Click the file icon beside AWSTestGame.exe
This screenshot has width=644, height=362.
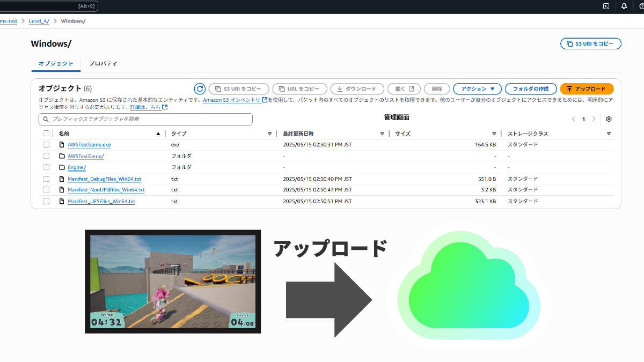(x=62, y=145)
